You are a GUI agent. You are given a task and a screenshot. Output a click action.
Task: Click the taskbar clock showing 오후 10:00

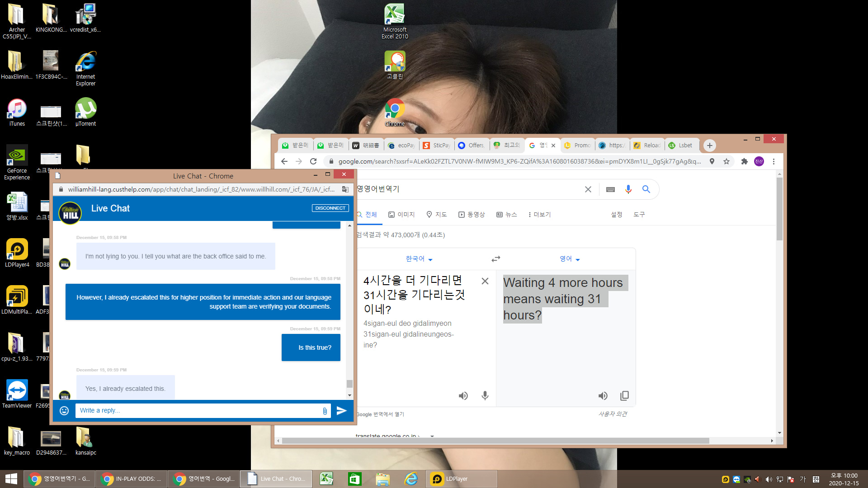click(844, 479)
